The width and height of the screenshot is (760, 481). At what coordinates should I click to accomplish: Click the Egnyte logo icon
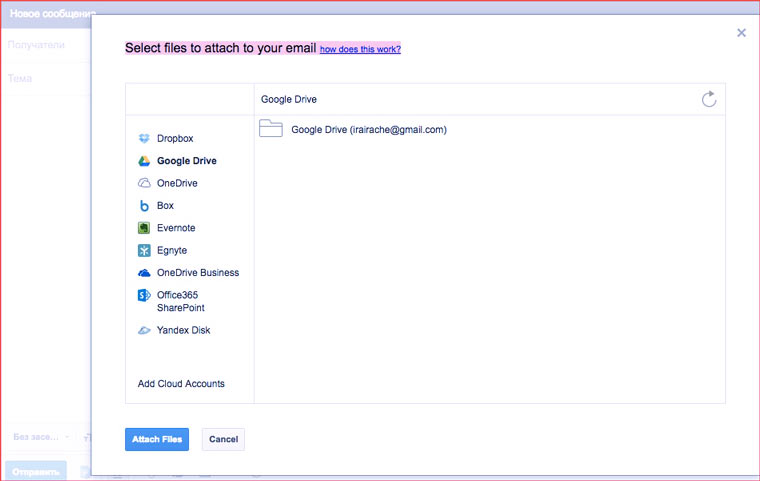(x=144, y=250)
